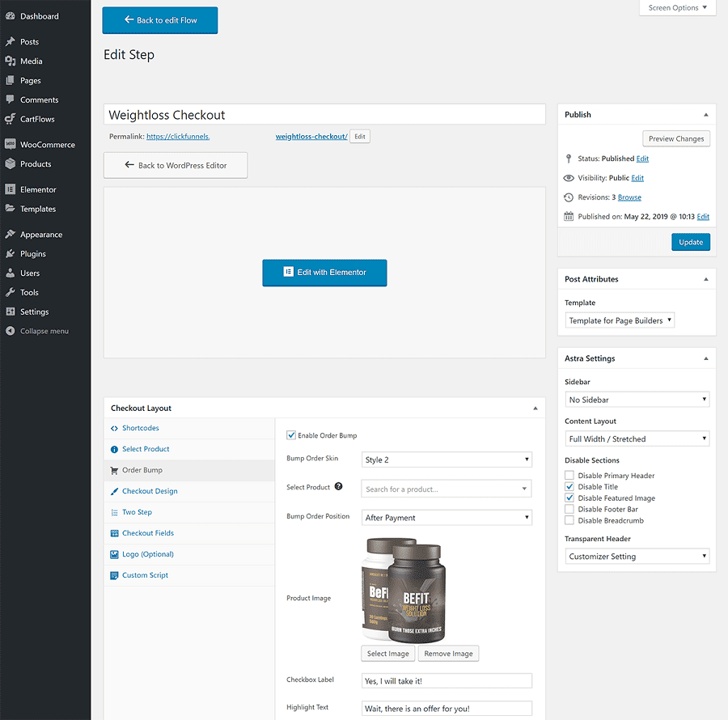Switch to the Checkout Design tab

(x=150, y=491)
